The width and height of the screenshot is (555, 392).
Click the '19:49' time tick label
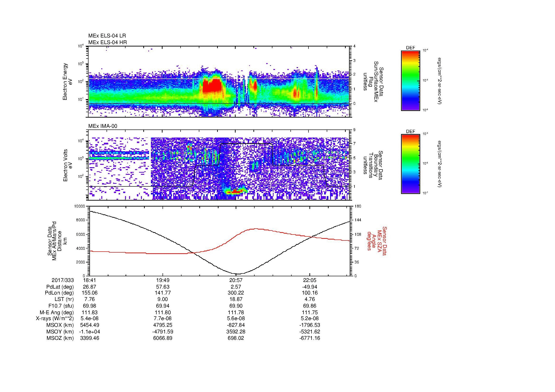click(x=163, y=280)
